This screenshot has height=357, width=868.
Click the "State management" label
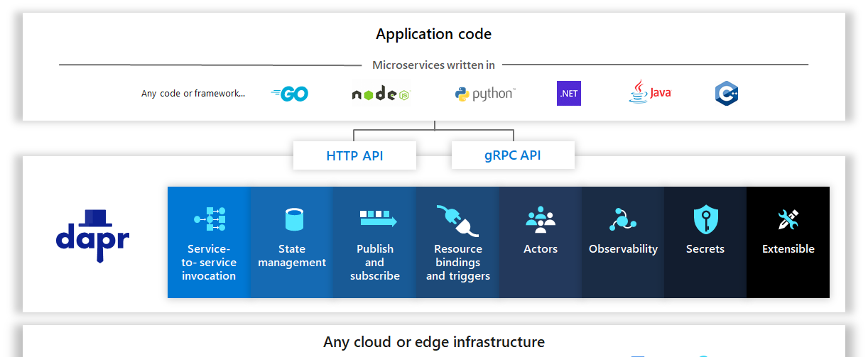[292, 256]
